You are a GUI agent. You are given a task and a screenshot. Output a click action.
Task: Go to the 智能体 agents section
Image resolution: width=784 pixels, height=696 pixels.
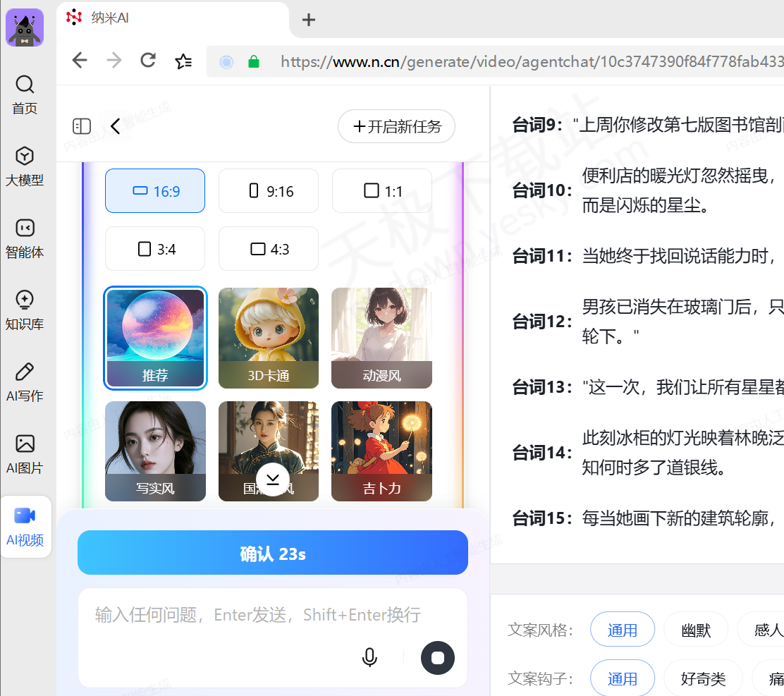tap(25, 238)
